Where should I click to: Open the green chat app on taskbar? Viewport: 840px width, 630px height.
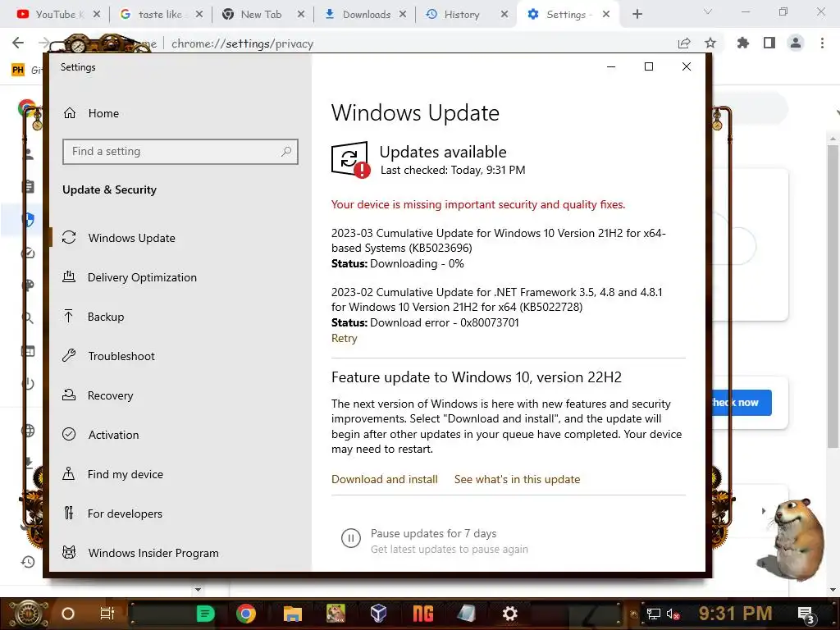pos(205,614)
